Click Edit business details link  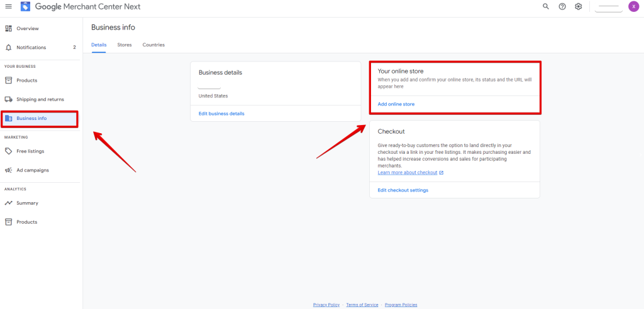click(221, 114)
